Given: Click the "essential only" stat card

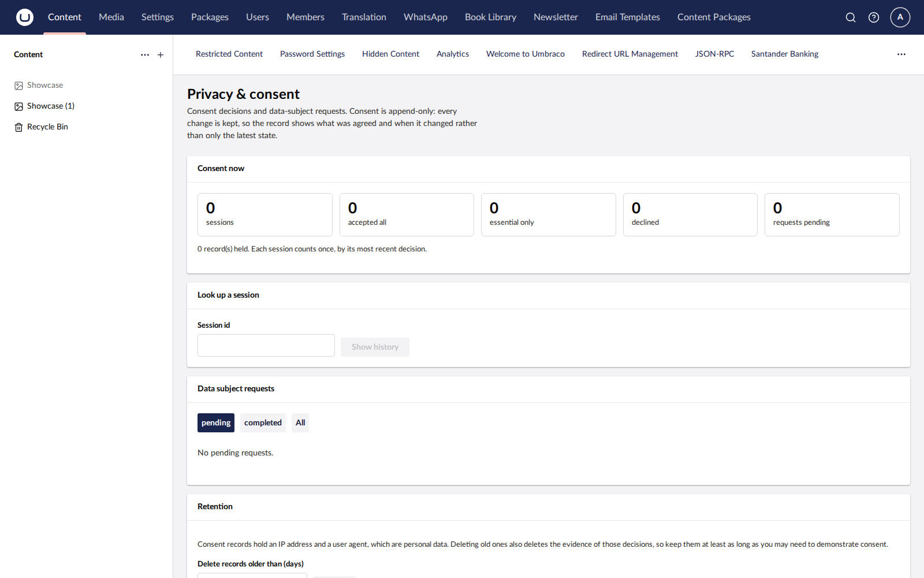Looking at the screenshot, I should [549, 215].
